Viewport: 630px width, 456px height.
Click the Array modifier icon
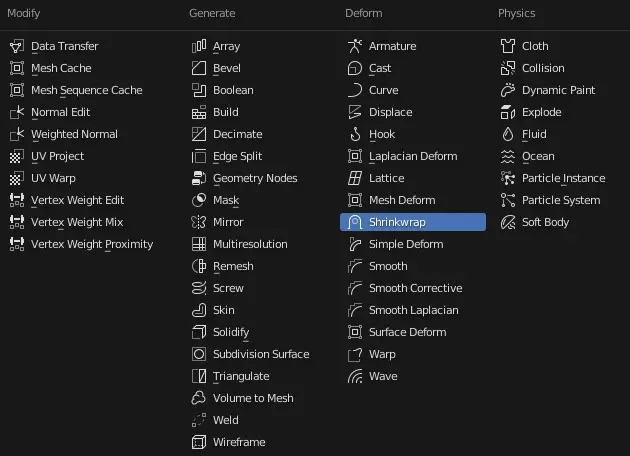pyautogui.click(x=199, y=46)
